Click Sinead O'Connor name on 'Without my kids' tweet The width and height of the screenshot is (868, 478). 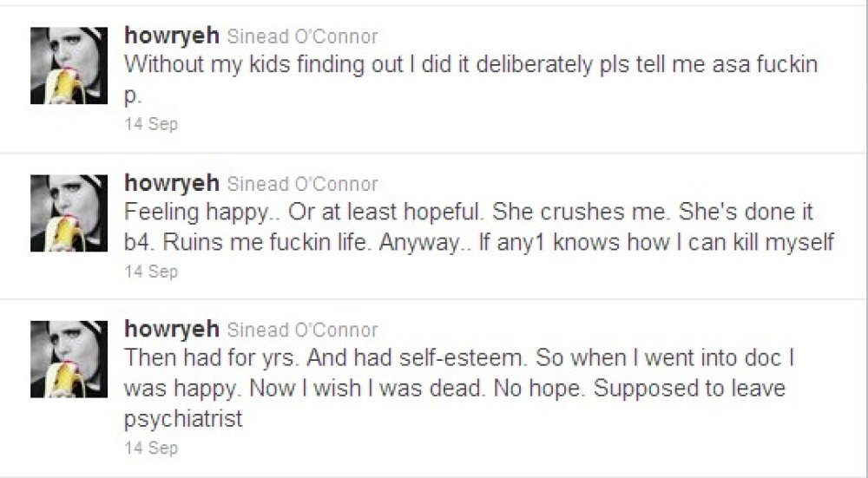tap(302, 37)
